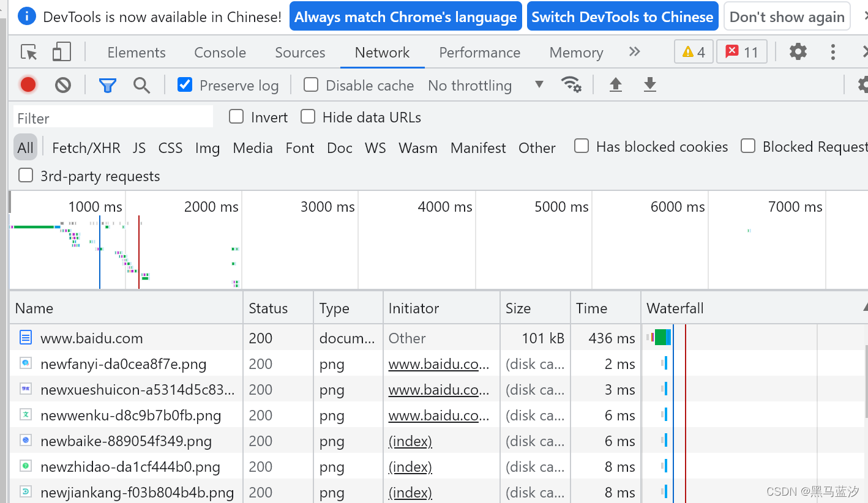The width and height of the screenshot is (868, 503).
Task: Open DevTools settings gear
Action: 798,52
